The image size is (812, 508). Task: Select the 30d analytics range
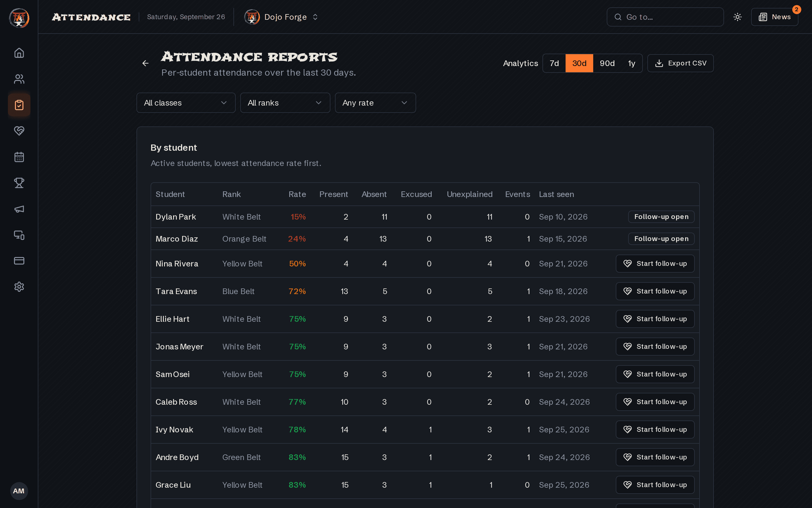point(579,63)
